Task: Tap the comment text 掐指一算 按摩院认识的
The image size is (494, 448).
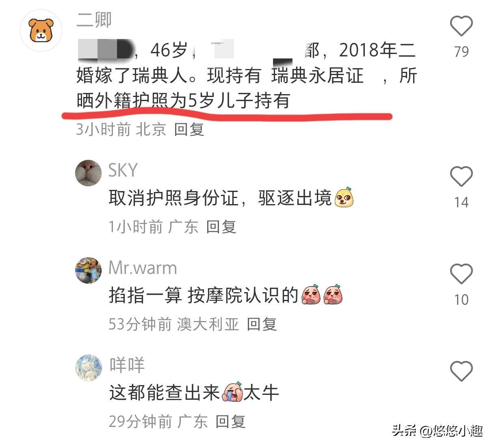Action: click(x=204, y=295)
